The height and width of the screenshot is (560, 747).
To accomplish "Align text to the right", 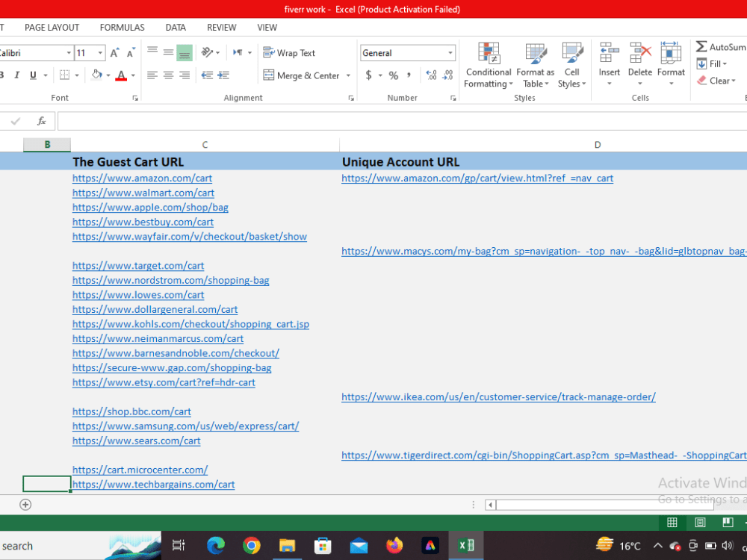I will click(x=185, y=75).
